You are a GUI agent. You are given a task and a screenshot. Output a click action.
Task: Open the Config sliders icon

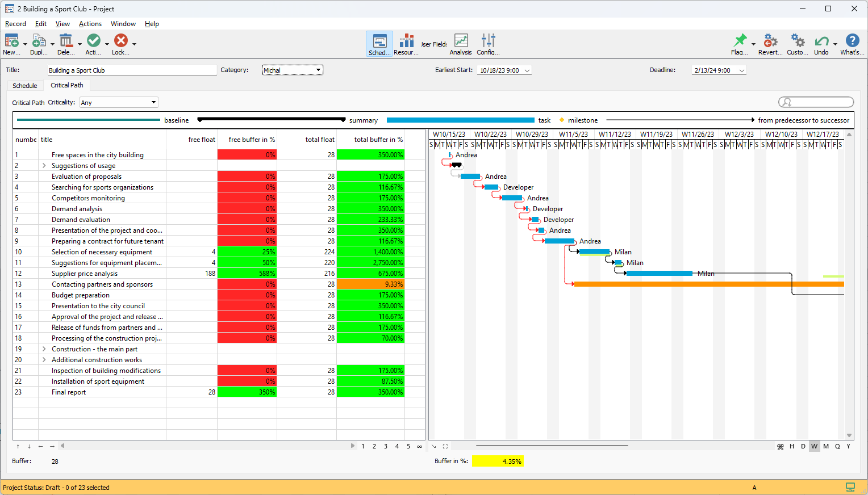pos(488,41)
